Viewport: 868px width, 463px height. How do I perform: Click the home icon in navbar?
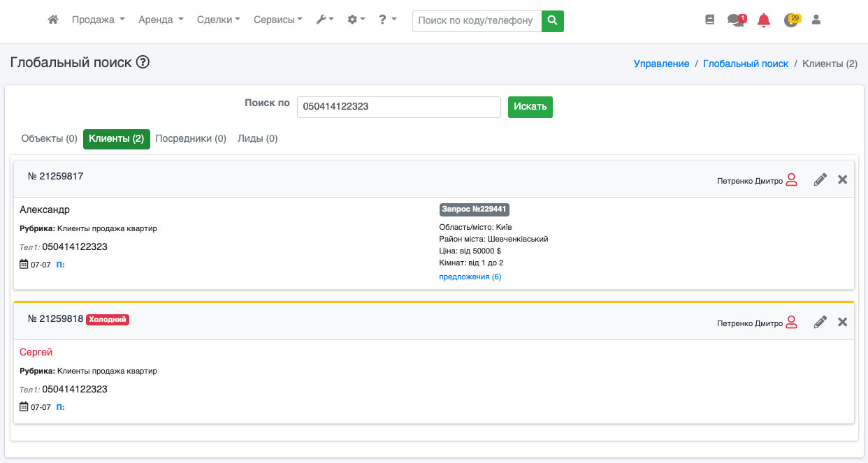click(x=52, y=20)
